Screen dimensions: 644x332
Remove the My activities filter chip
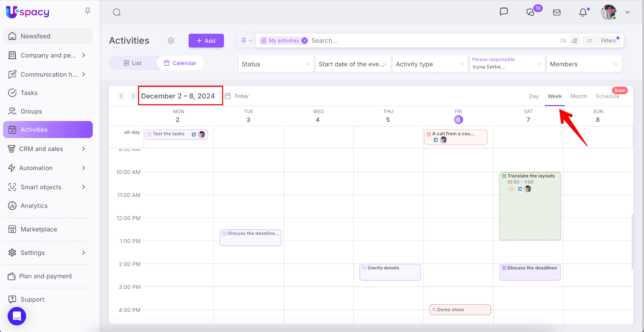[305, 41]
